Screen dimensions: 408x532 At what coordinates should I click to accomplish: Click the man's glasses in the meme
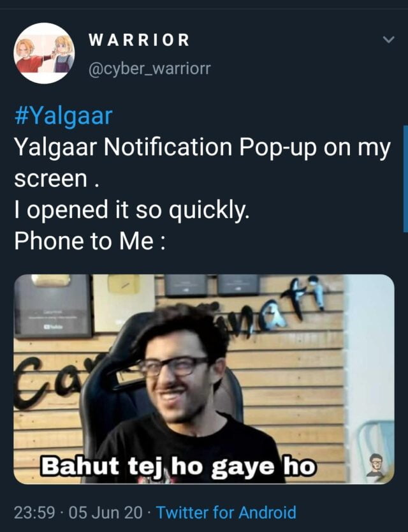tap(173, 366)
